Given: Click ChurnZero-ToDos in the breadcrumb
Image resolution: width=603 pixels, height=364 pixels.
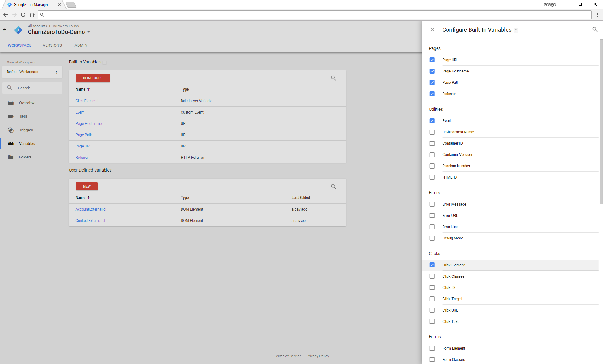Looking at the screenshot, I should pyautogui.click(x=65, y=26).
